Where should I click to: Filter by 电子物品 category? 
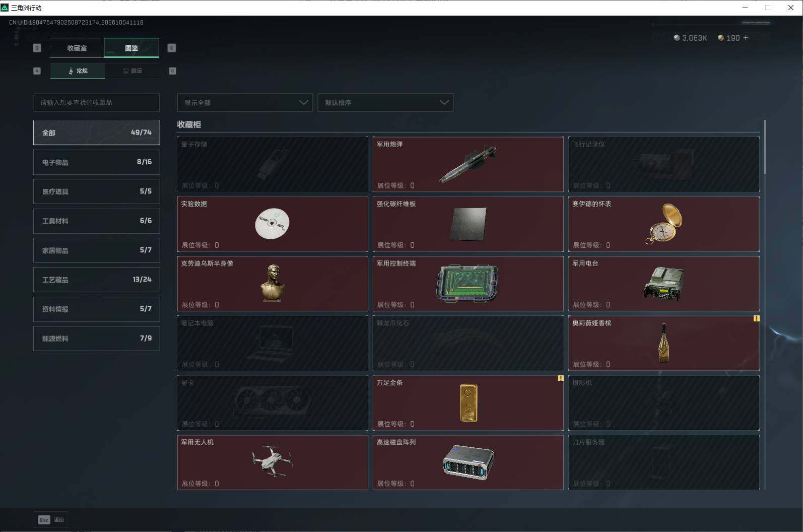click(x=97, y=162)
